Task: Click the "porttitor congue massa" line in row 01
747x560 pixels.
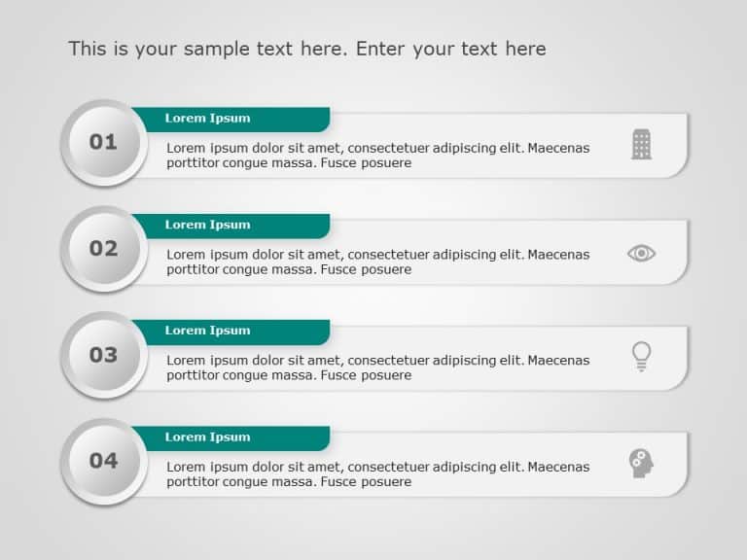Action: (289, 163)
